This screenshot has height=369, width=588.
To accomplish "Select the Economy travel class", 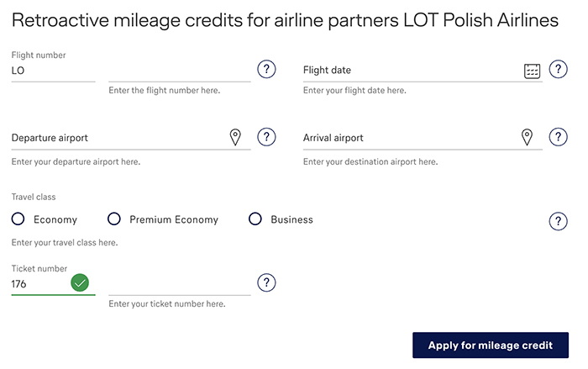I will (x=18, y=219).
